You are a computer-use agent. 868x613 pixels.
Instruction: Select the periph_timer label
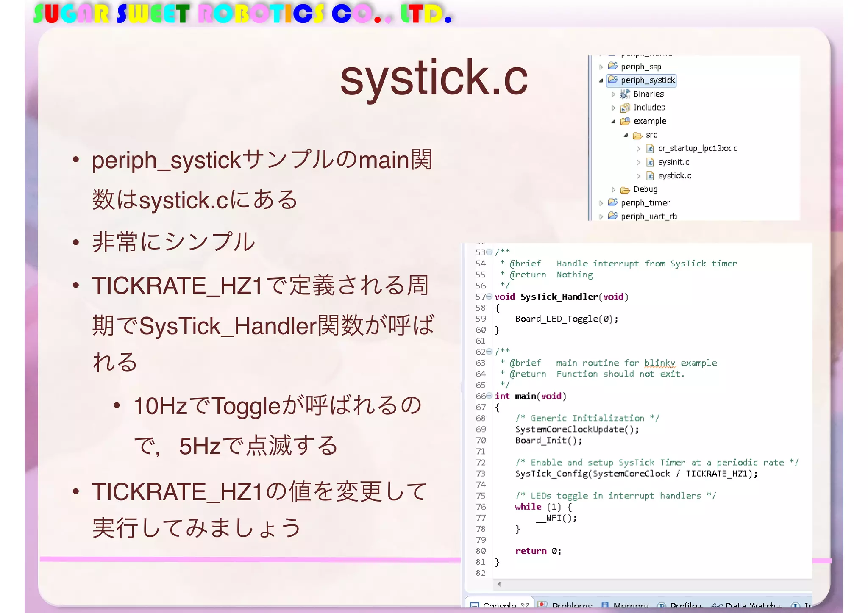(x=645, y=202)
